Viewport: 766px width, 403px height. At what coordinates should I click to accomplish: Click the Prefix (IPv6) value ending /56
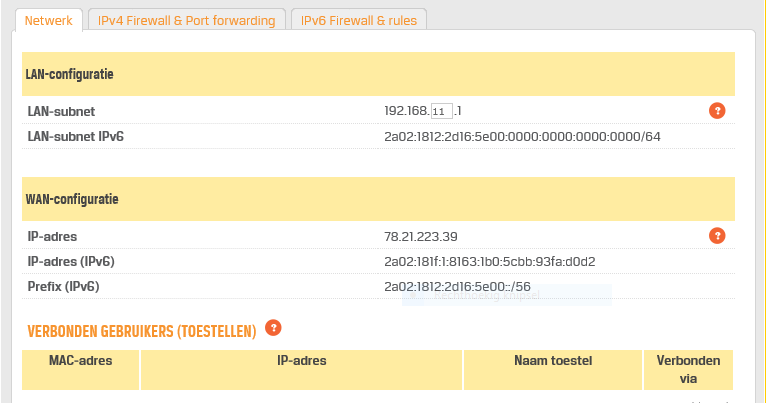point(457,287)
